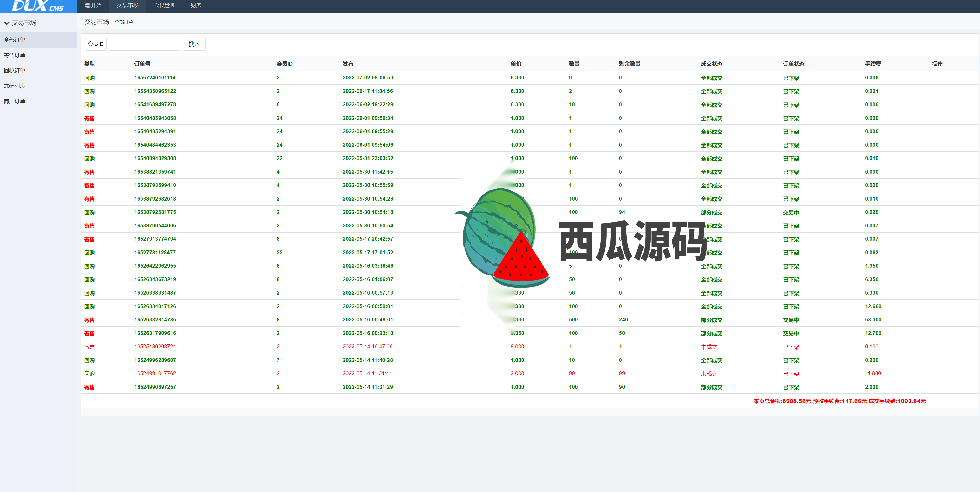Click the 订单状态 column header
Viewport: 980px width, 492px height.
[x=794, y=64]
